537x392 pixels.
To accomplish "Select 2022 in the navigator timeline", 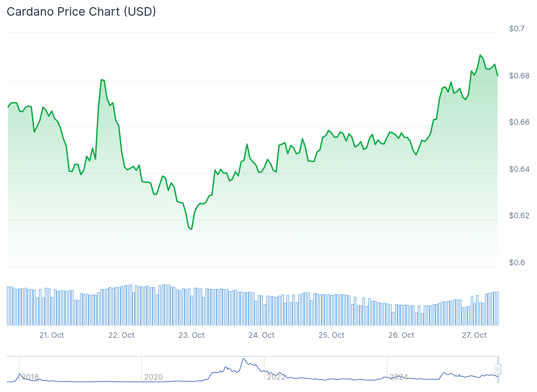I will point(276,377).
